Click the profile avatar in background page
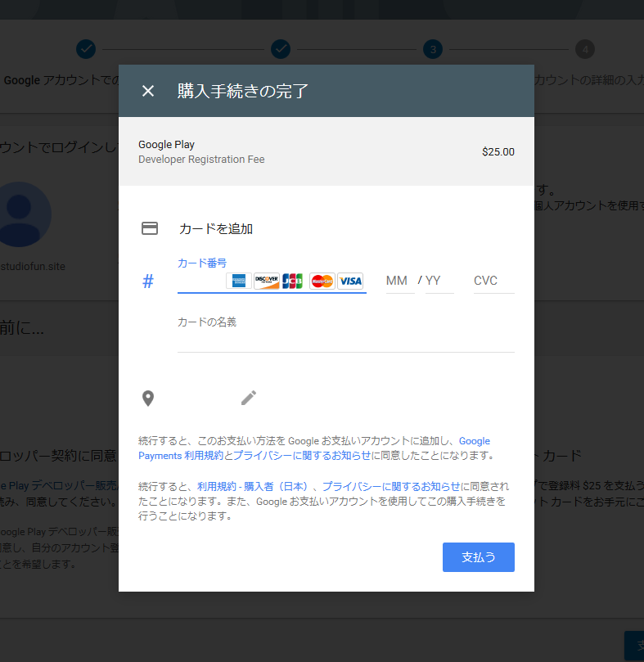The image size is (644, 662). 19,214
